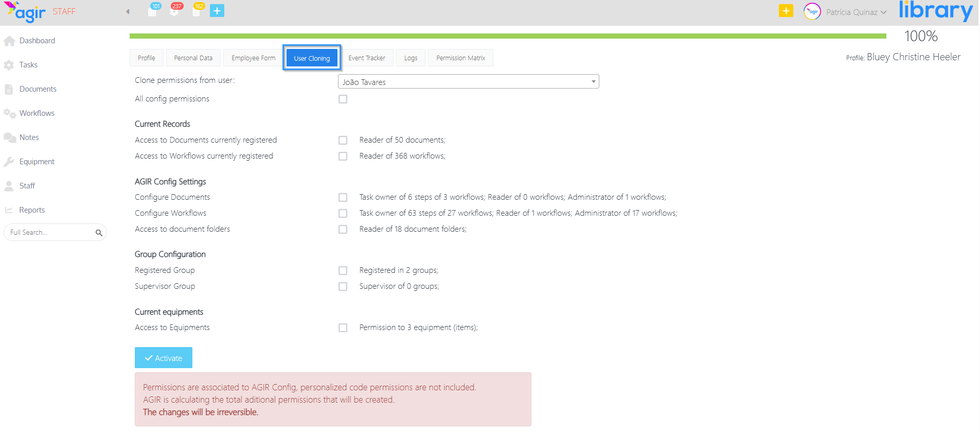
Task: Click the Reports chart icon in the sidebar
Action: [9, 210]
